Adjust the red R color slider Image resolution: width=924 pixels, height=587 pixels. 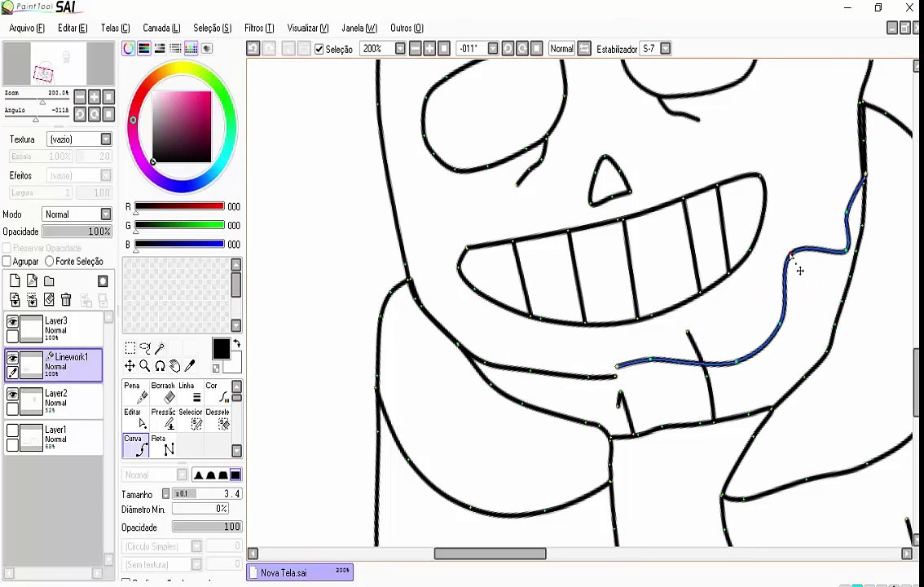pyautogui.click(x=179, y=206)
